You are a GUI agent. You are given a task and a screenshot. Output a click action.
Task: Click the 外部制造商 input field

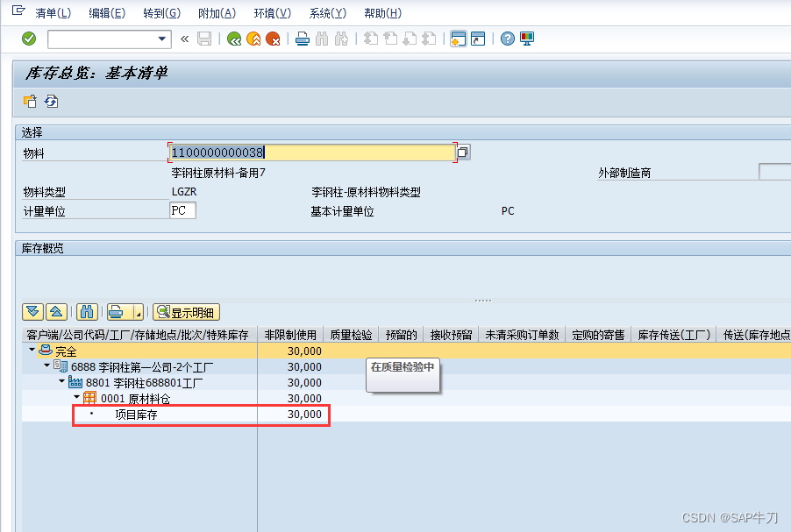(x=775, y=172)
